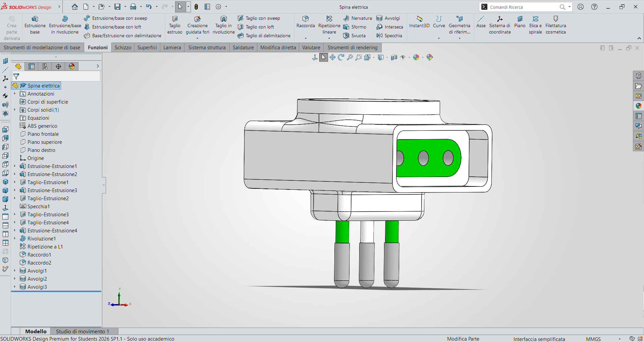
Task: Open the Options gear icon
Action: pos(218,7)
